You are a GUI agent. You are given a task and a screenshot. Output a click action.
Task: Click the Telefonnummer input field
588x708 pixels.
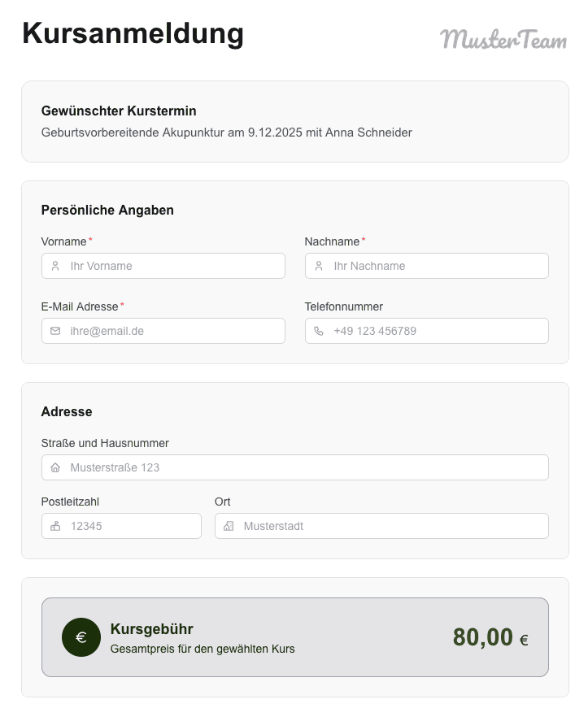coord(426,331)
